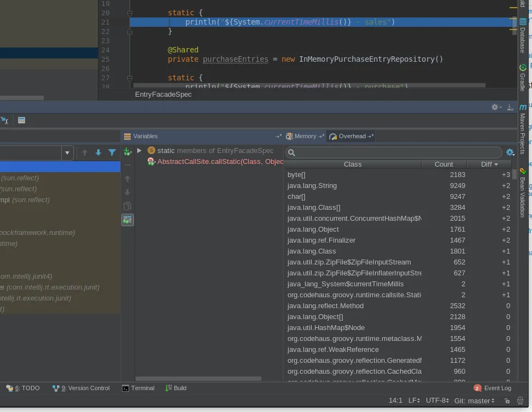
Task: Switch to the Overhead tab
Action: [352, 136]
